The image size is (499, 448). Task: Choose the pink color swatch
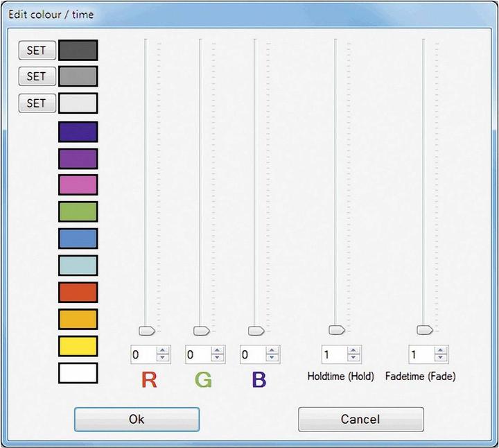pos(78,185)
